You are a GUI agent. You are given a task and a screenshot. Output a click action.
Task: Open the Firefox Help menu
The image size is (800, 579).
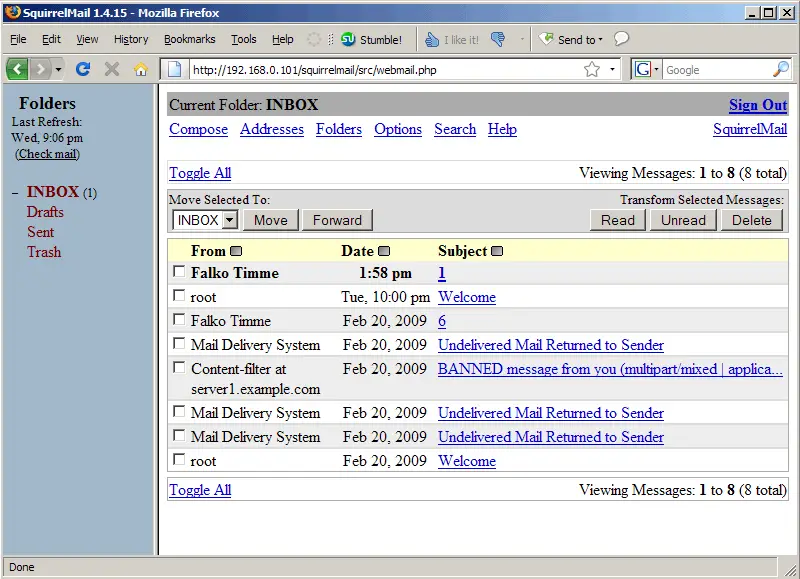[x=283, y=39]
